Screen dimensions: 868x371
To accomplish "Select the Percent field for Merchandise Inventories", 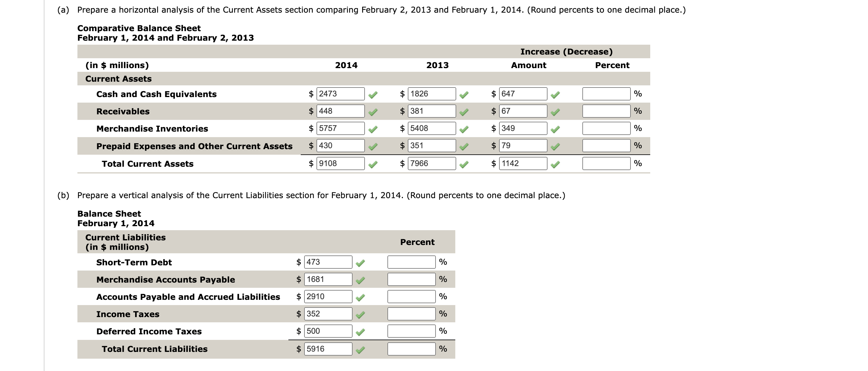I will point(606,128).
